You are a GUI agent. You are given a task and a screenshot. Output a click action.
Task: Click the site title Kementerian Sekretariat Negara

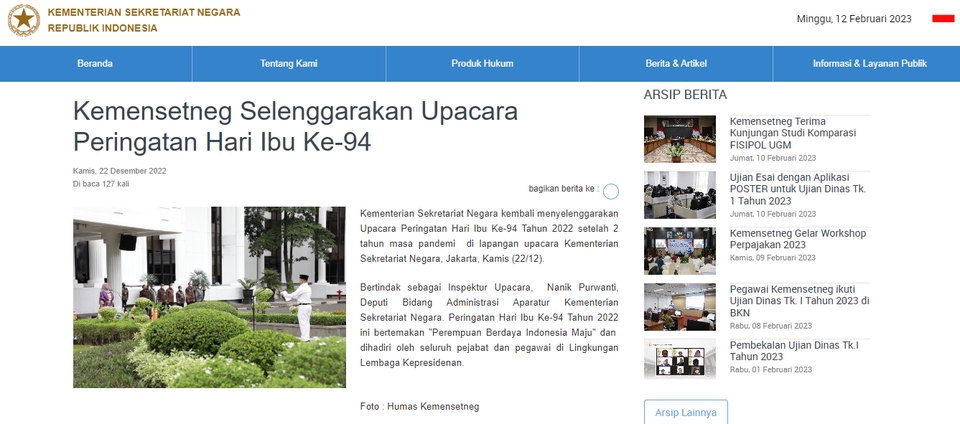pyautogui.click(x=144, y=20)
